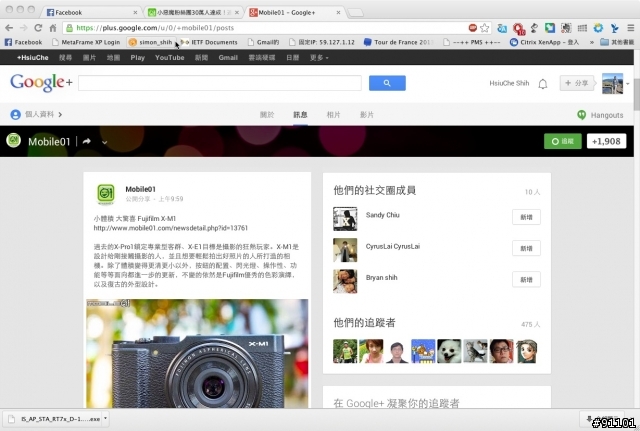
Task: Open the Tour de France bookmark
Action: point(398,42)
